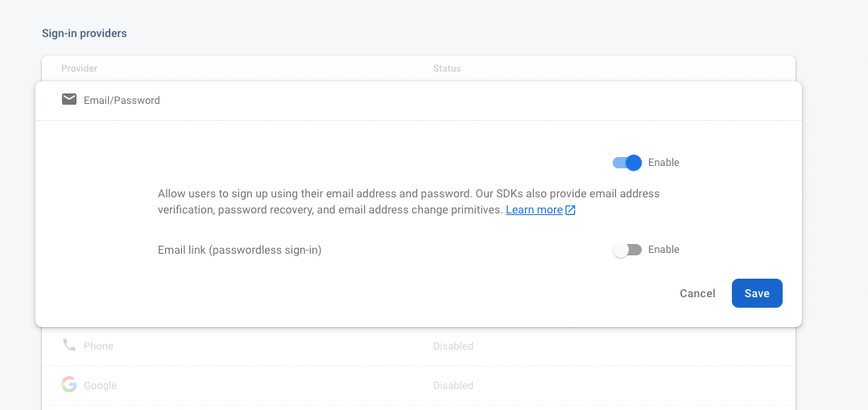
Task: Cancel the Email/Password configuration
Action: [x=697, y=293]
